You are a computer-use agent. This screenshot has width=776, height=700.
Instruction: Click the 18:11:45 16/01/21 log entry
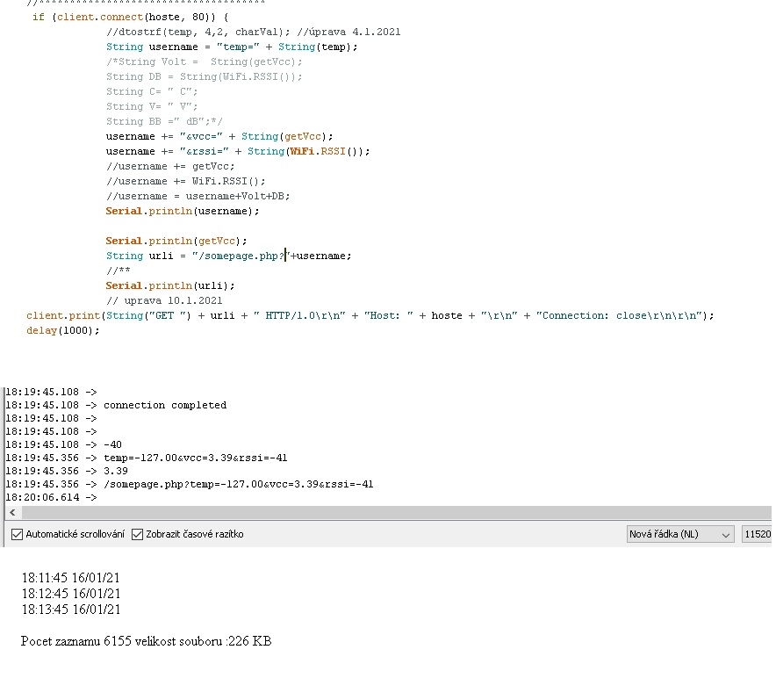pyautogui.click(x=71, y=578)
